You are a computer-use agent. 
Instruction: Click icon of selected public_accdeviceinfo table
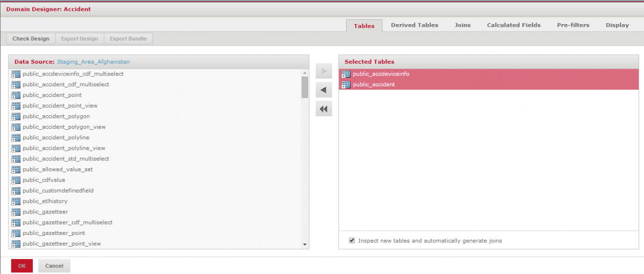346,74
